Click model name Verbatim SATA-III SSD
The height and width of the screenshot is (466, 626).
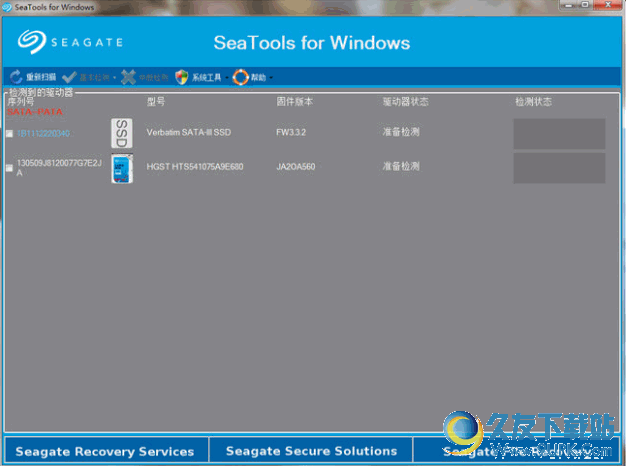(188, 132)
